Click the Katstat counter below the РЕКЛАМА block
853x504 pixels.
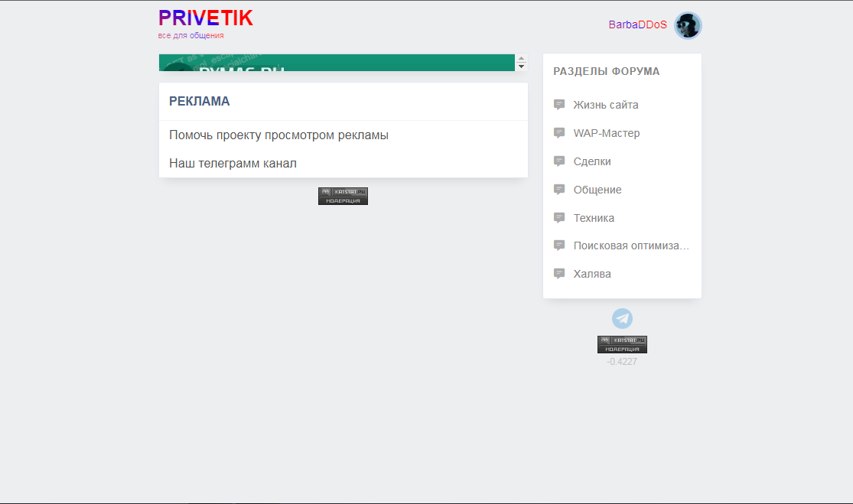[343, 196]
